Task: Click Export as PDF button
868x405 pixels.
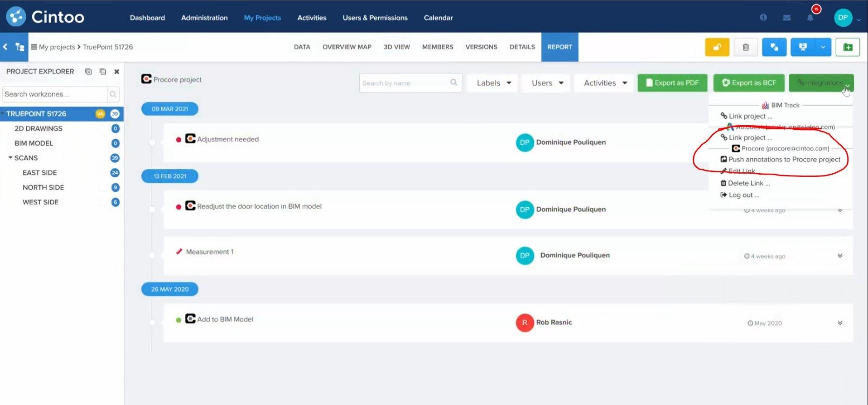Action: (x=672, y=83)
